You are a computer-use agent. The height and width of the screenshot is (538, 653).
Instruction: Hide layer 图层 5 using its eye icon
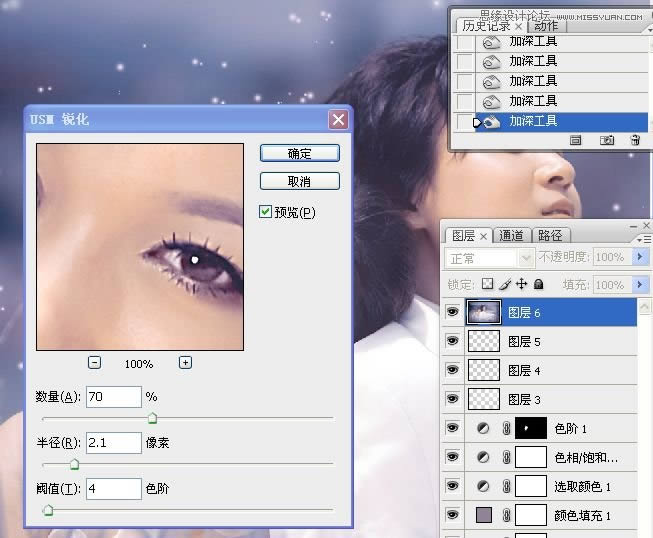tap(452, 341)
